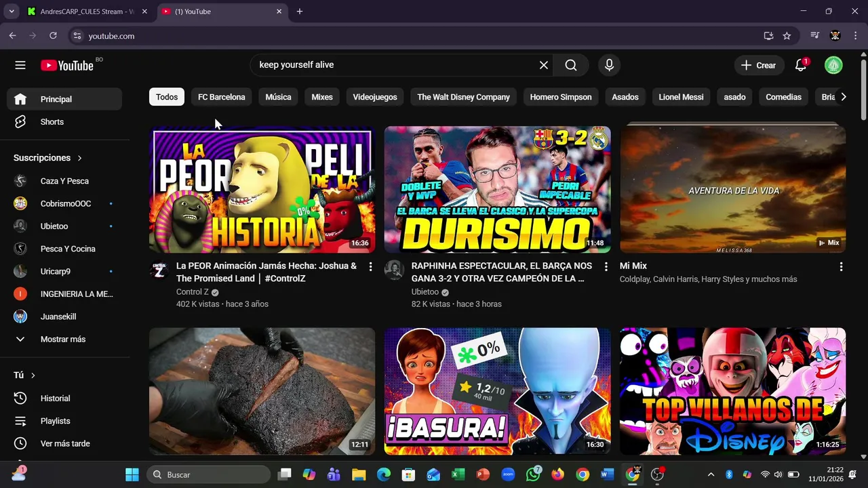Reload the page in Chrome
The image size is (868, 488).
coord(54,36)
